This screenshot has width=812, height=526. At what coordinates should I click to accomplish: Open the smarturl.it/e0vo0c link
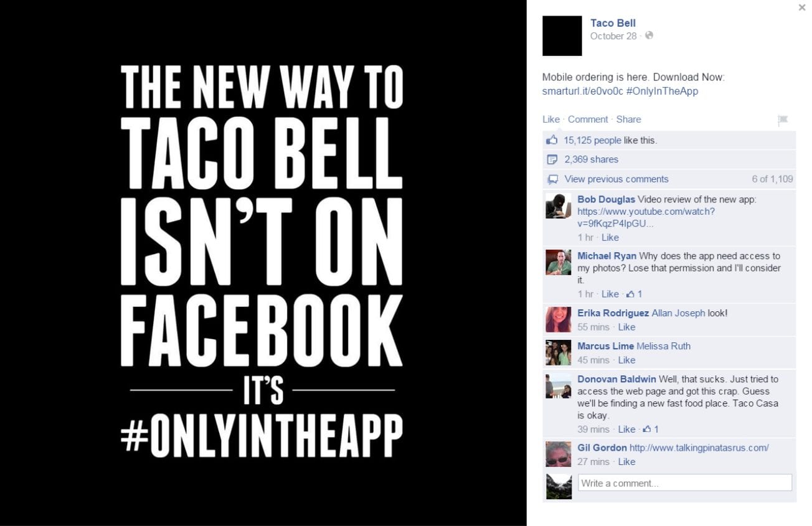(x=583, y=91)
